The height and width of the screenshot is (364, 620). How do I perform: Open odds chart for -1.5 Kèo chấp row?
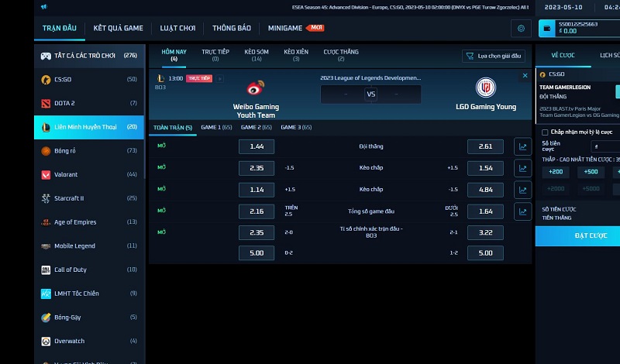tap(522, 168)
